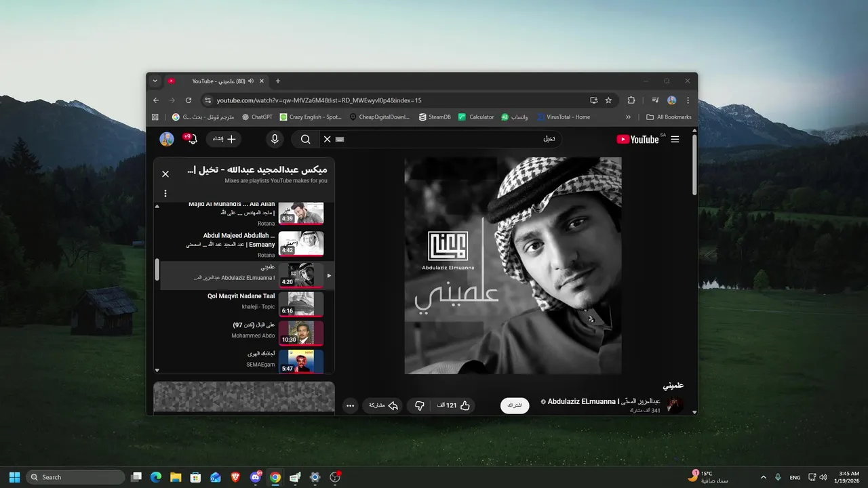Viewport: 868px width, 488px height.
Task: Play Abdul Majeed Abdullah Esmaany thumbnail
Action: (x=301, y=243)
